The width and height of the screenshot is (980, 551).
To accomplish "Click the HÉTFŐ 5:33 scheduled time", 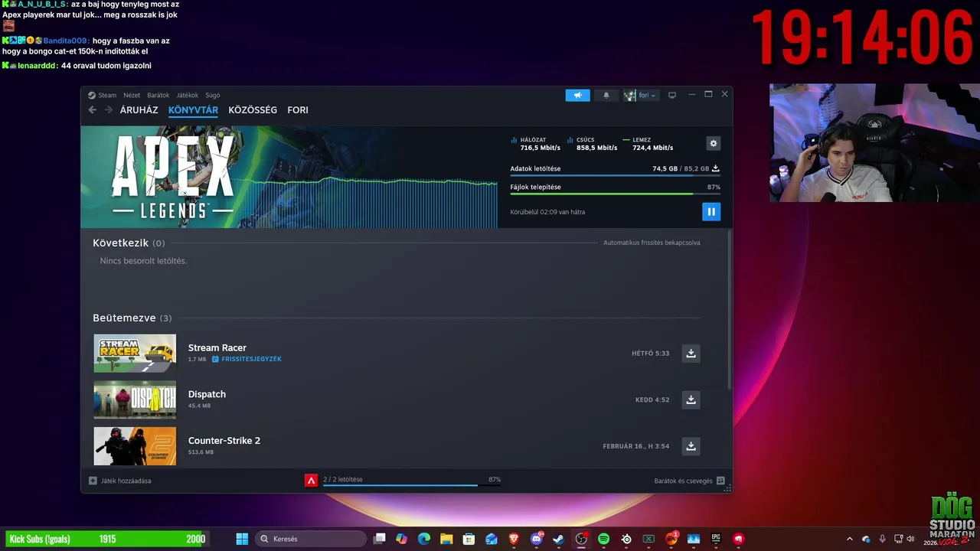I will coord(650,354).
